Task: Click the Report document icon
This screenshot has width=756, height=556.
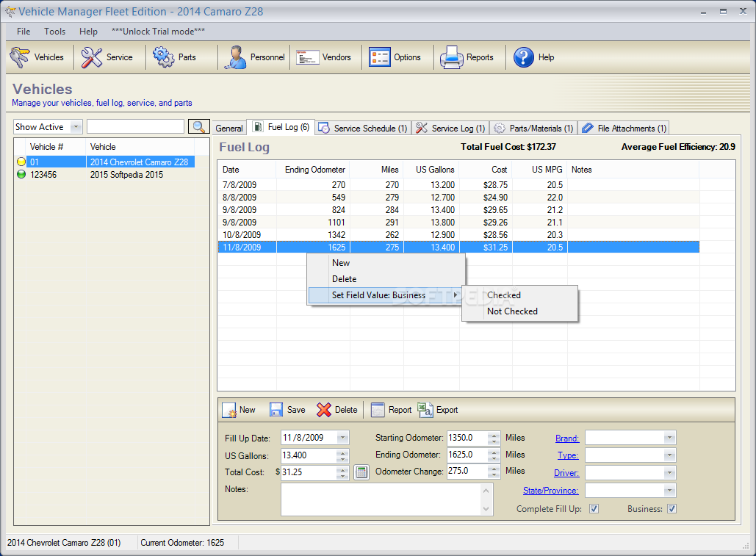Action: tap(378, 410)
